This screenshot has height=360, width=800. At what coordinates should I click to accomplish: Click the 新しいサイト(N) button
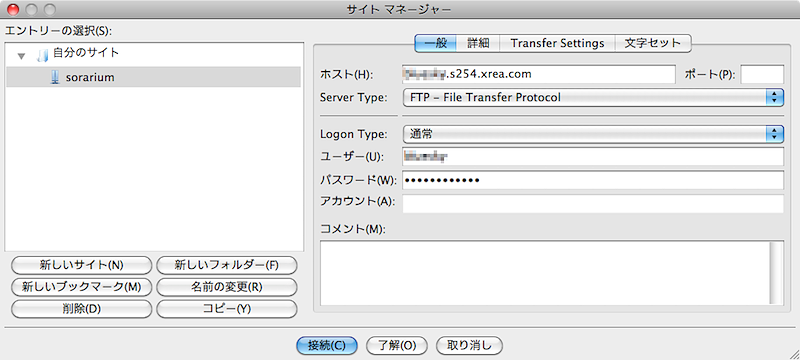click(81, 265)
